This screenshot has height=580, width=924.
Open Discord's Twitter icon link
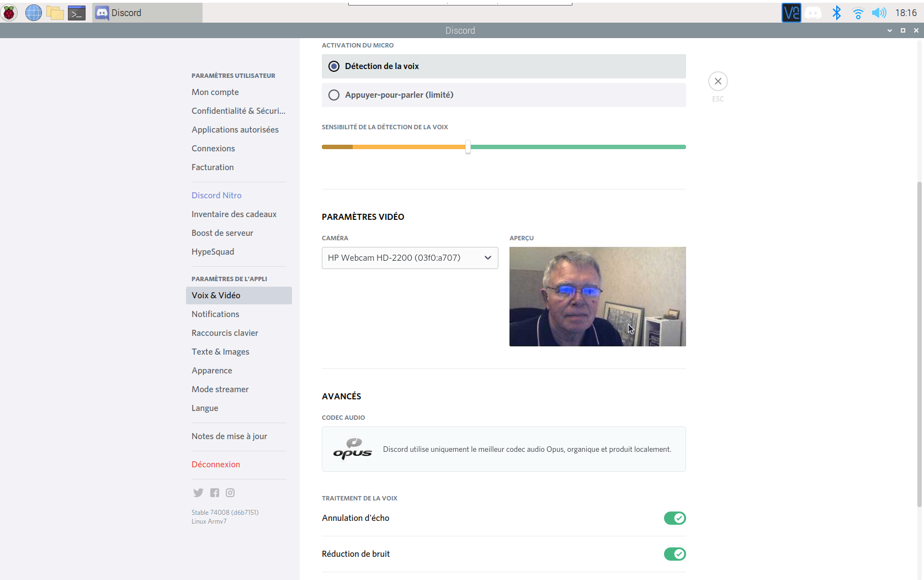click(x=198, y=493)
